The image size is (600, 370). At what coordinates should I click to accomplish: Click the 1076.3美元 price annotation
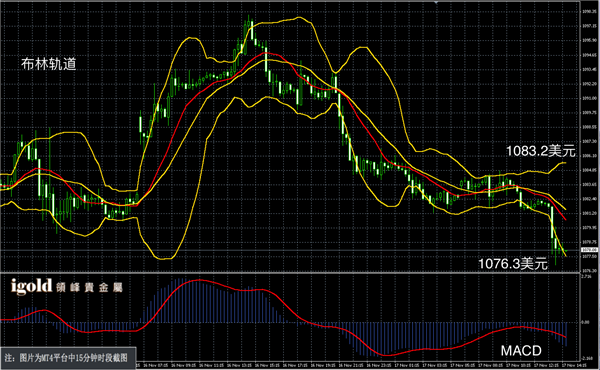pyautogui.click(x=513, y=264)
